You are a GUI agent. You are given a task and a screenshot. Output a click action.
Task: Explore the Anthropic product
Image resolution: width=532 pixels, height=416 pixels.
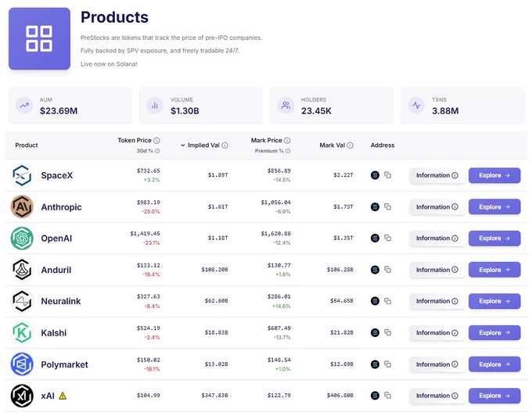tap(494, 206)
